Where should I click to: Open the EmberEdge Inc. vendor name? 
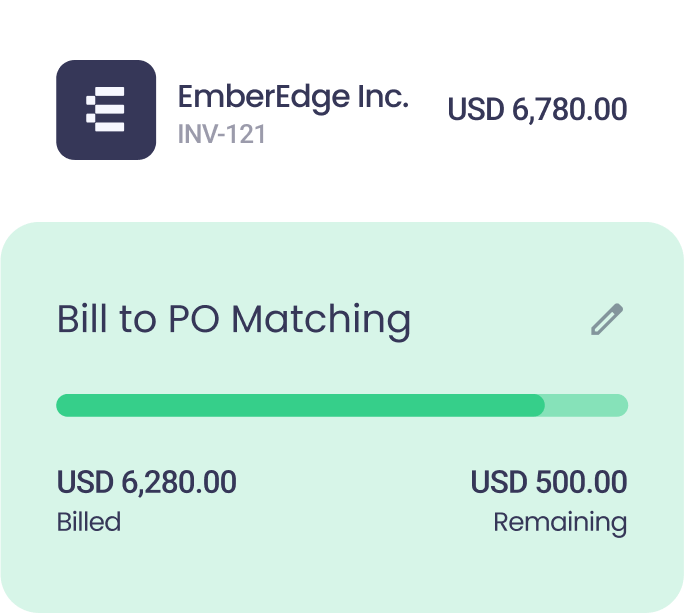click(x=293, y=97)
